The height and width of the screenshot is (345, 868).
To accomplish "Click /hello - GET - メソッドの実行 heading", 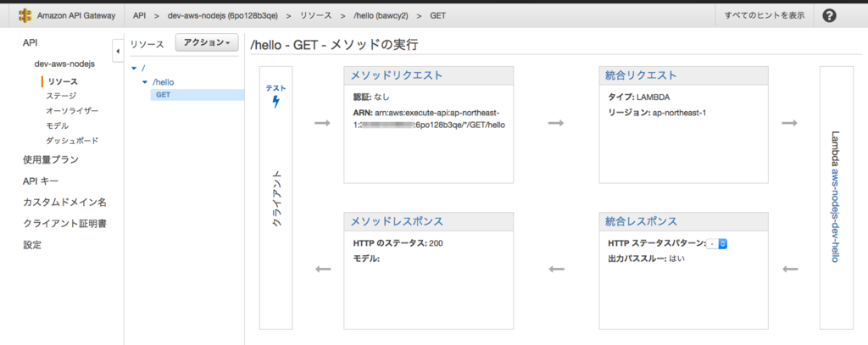I will (x=334, y=45).
